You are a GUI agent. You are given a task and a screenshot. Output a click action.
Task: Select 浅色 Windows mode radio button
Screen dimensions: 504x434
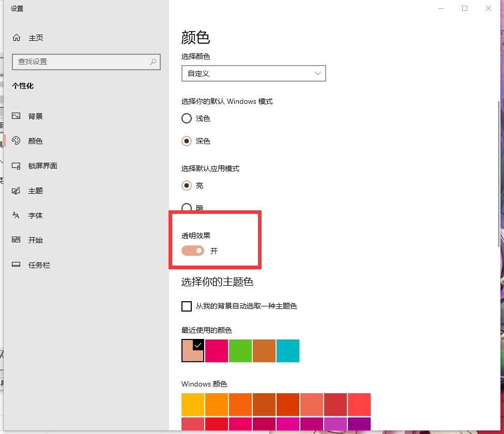click(187, 118)
